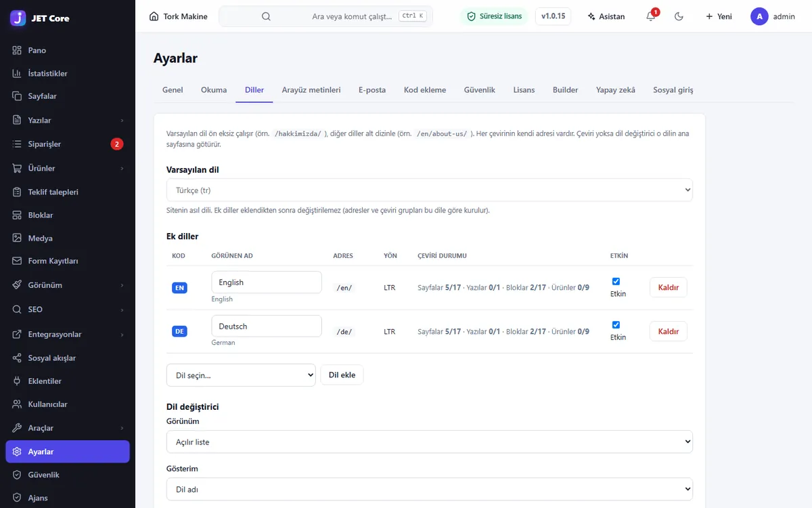Image resolution: width=812 pixels, height=508 pixels.
Task: Switch to the Arayüz metinleri tab
Action: (x=311, y=90)
